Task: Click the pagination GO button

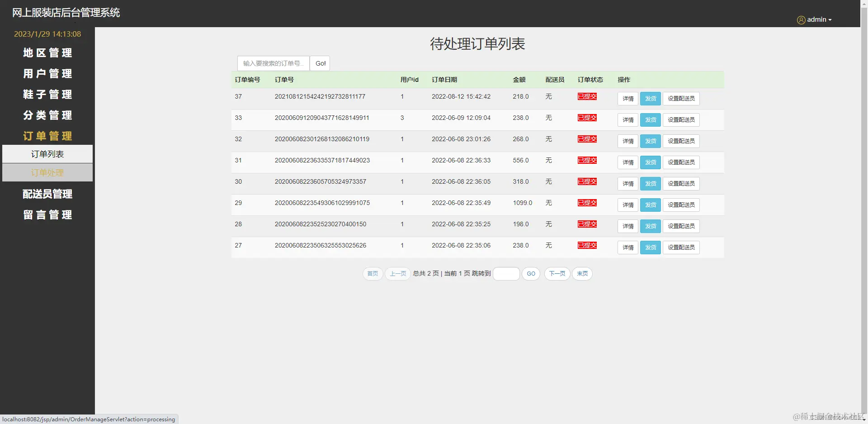Action: (x=531, y=274)
